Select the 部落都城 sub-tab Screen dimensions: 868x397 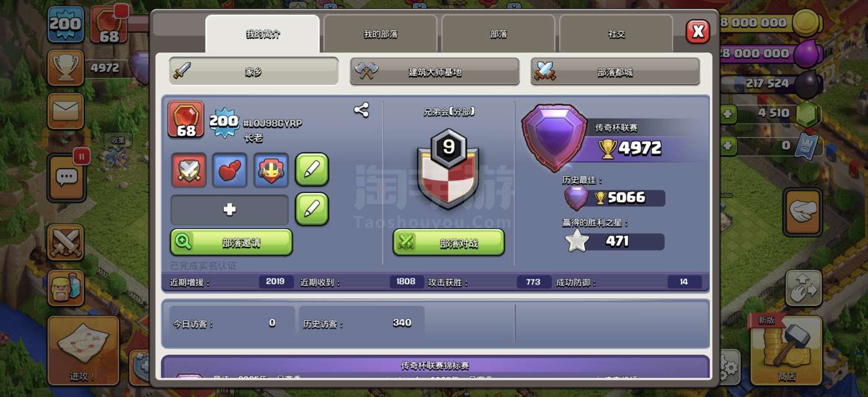point(615,72)
